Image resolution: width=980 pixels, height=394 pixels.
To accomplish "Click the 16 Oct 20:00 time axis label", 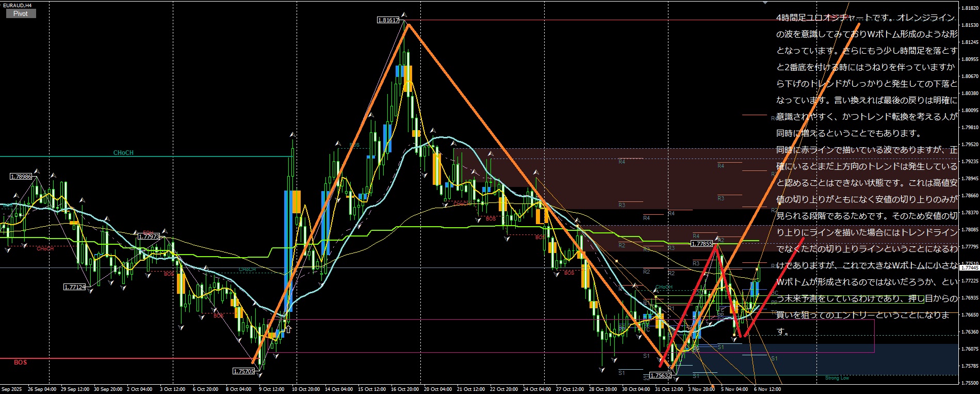I will [x=405, y=389].
